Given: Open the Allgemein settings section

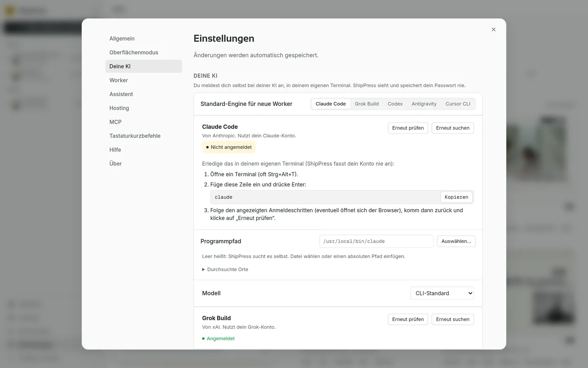Looking at the screenshot, I should point(144,38).
